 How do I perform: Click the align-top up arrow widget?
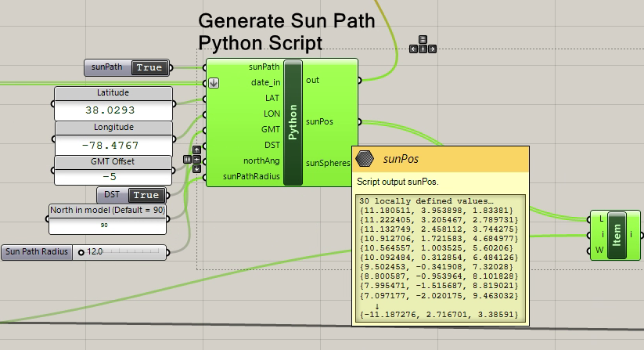coord(196,150)
